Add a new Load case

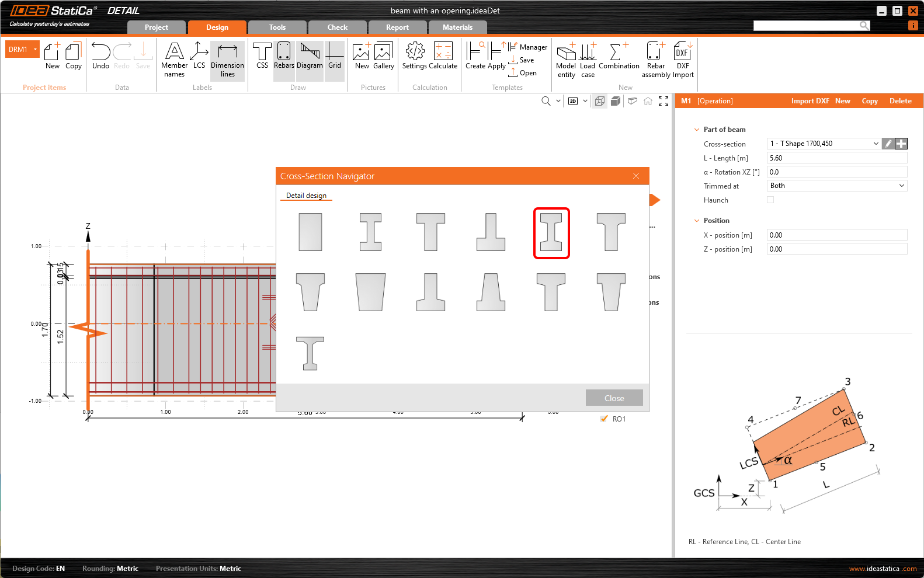point(588,60)
